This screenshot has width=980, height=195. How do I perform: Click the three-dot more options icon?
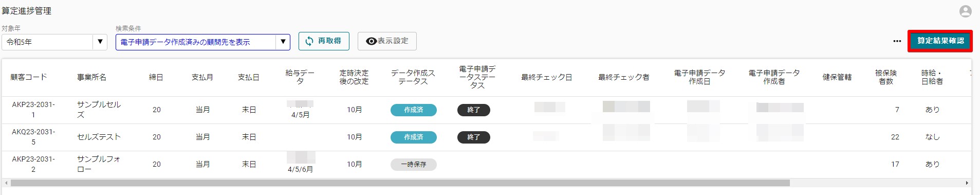(x=897, y=41)
